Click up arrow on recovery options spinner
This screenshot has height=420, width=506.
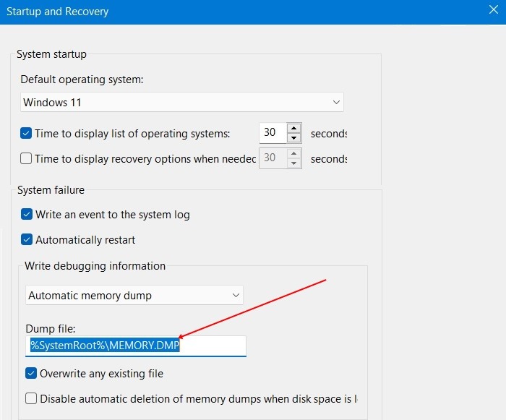[293, 154]
